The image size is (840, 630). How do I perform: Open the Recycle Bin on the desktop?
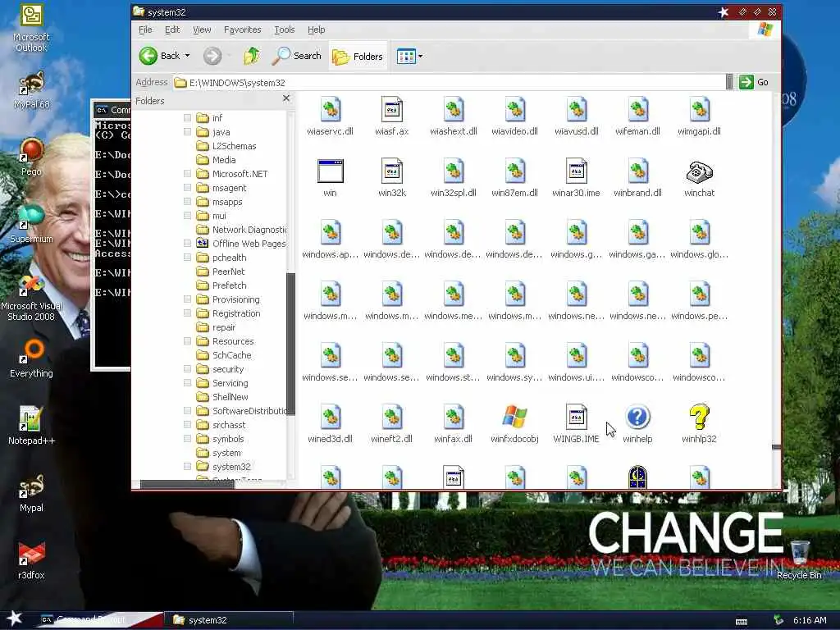coord(799,560)
